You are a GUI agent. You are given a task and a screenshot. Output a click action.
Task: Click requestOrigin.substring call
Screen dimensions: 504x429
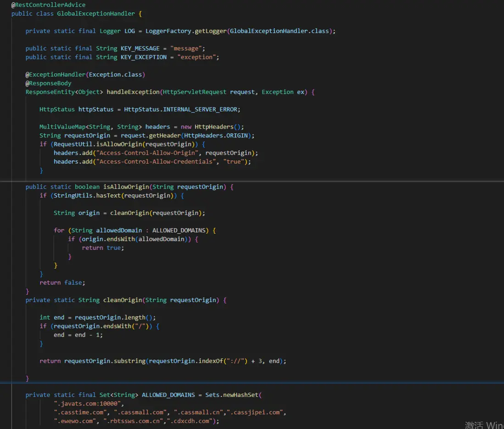pos(105,361)
